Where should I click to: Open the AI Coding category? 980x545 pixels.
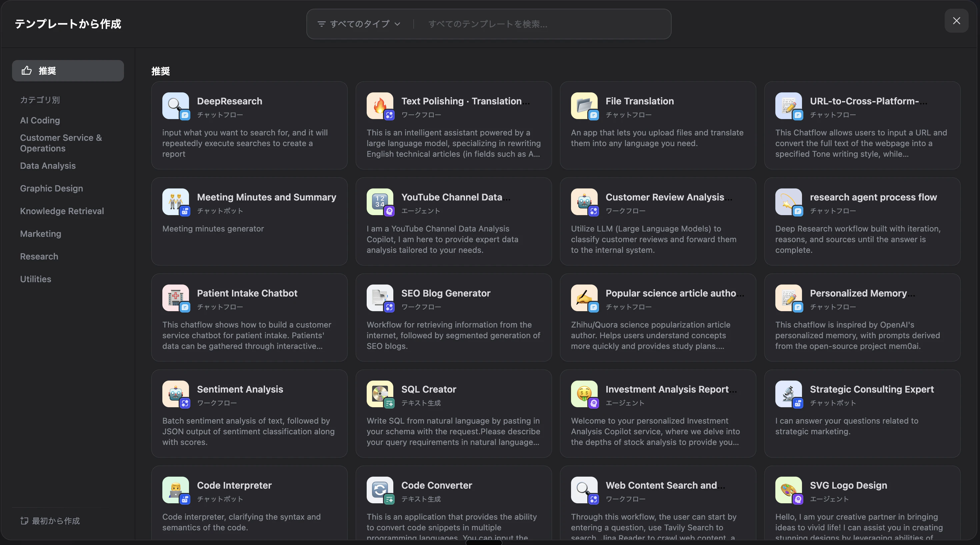click(40, 120)
